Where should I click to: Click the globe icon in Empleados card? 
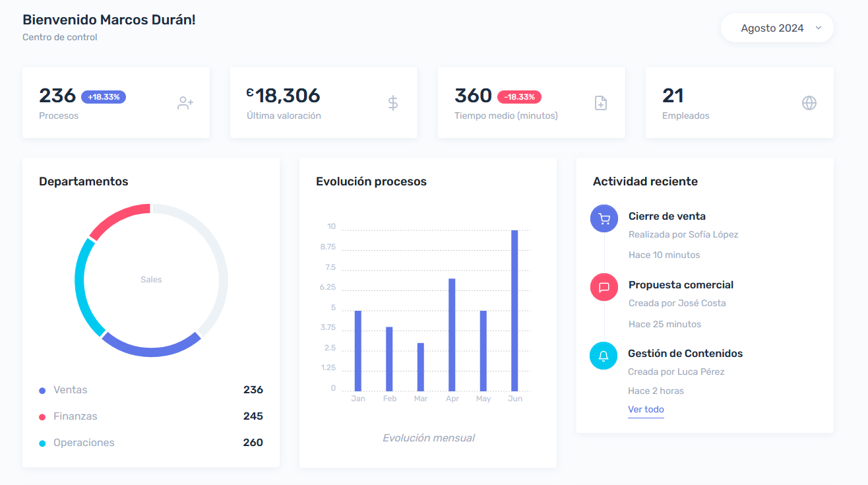(809, 103)
